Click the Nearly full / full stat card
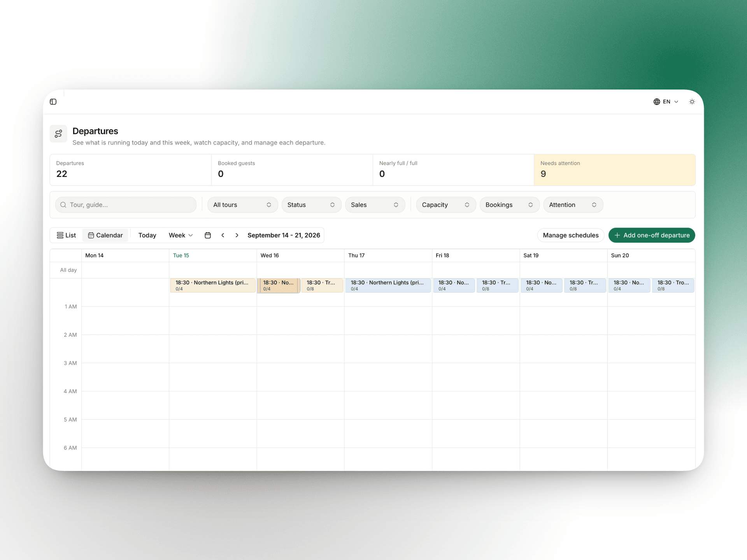747x560 pixels. [453, 170]
